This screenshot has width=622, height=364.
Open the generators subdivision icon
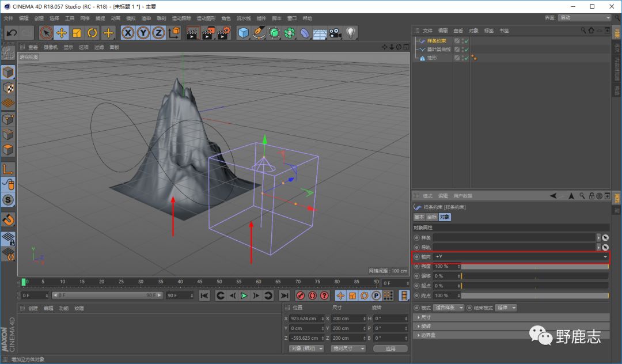coord(274,32)
